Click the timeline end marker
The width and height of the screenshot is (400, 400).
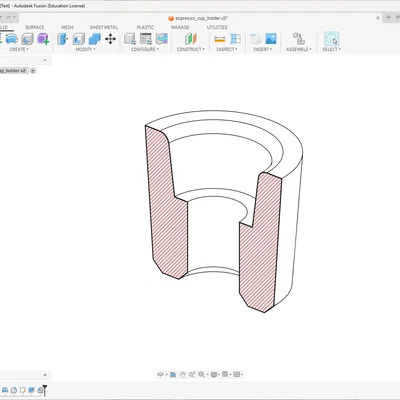[x=45, y=390]
